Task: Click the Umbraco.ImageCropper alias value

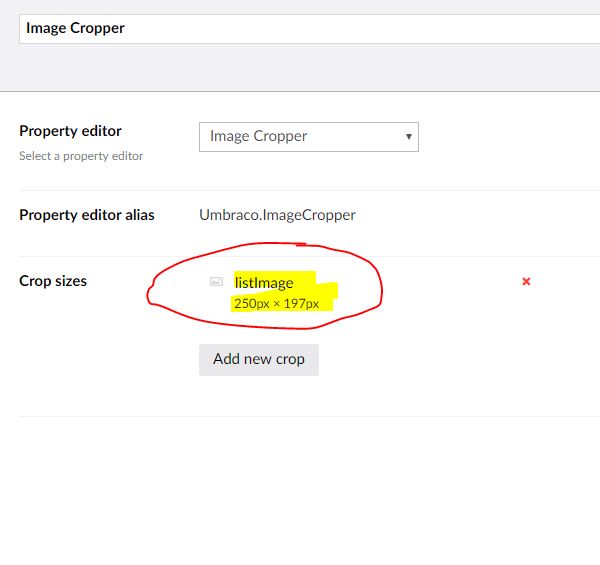Action: (x=277, y=215)
